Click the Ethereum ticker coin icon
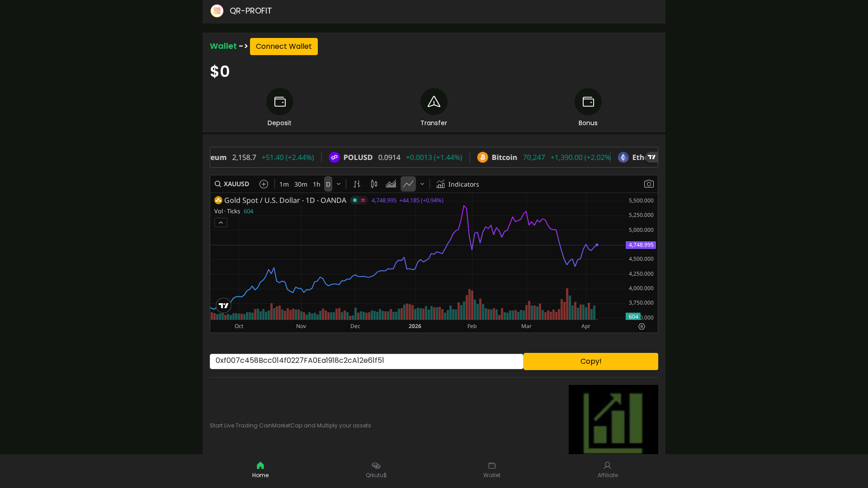Image resolution: width=868 pixels, height=488 pixels. tap(623, 157)
